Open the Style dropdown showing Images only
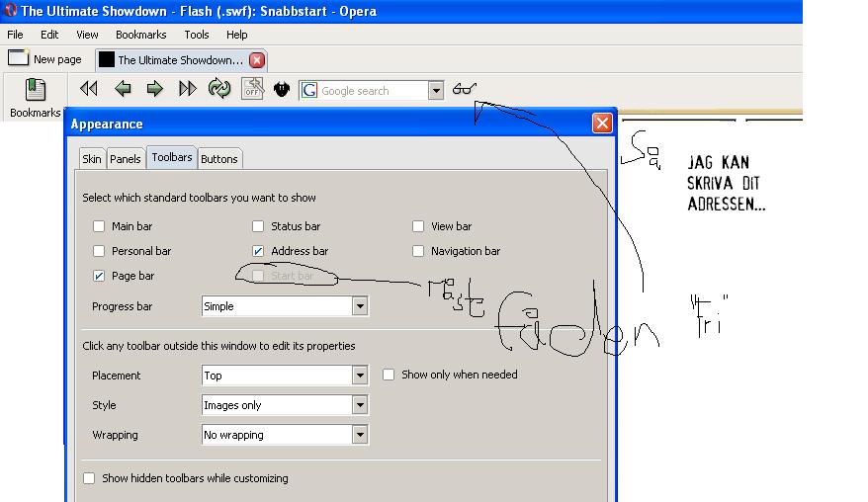 coord(285,405)
